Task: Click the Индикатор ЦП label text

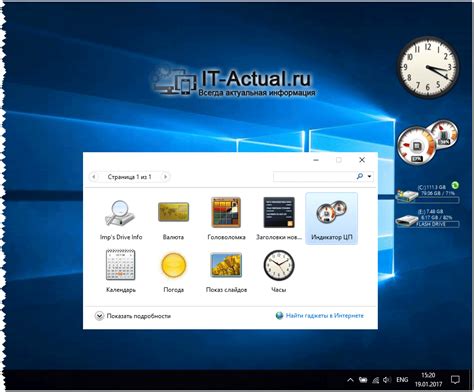Action: 332,237
